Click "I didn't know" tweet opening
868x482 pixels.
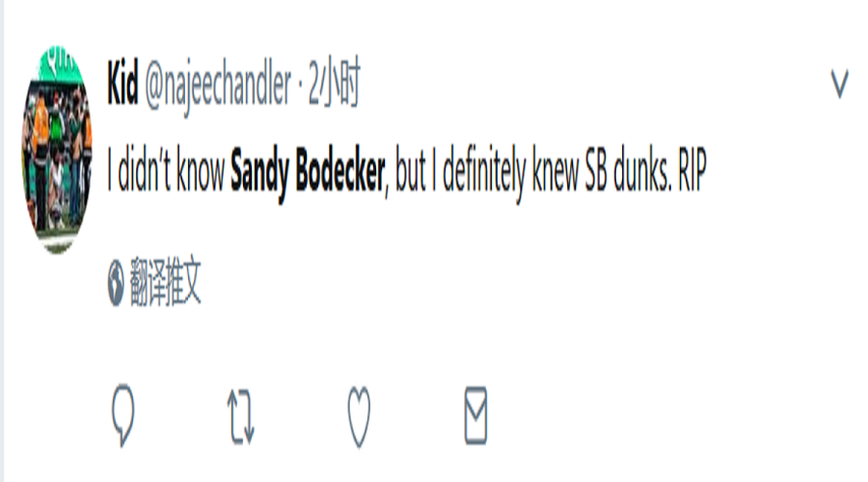pos(166,170)
